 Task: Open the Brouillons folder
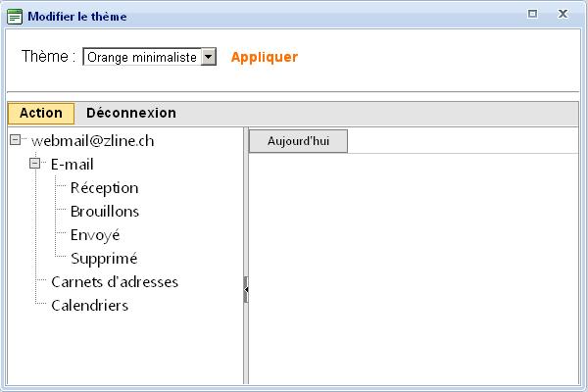pyautogui.click(x=104, y=212)
